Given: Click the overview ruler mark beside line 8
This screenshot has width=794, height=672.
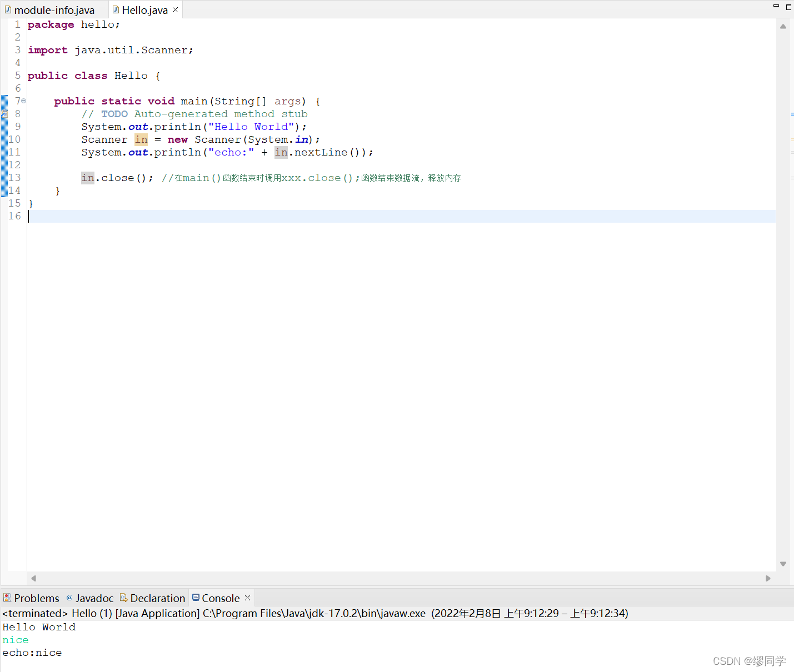Looking at the screenshot, I should click(x=792, y=114).
